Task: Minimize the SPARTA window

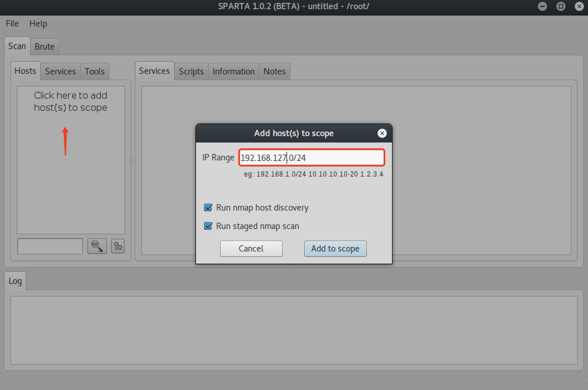Action: pyautogui.click(x=542, y=6)
